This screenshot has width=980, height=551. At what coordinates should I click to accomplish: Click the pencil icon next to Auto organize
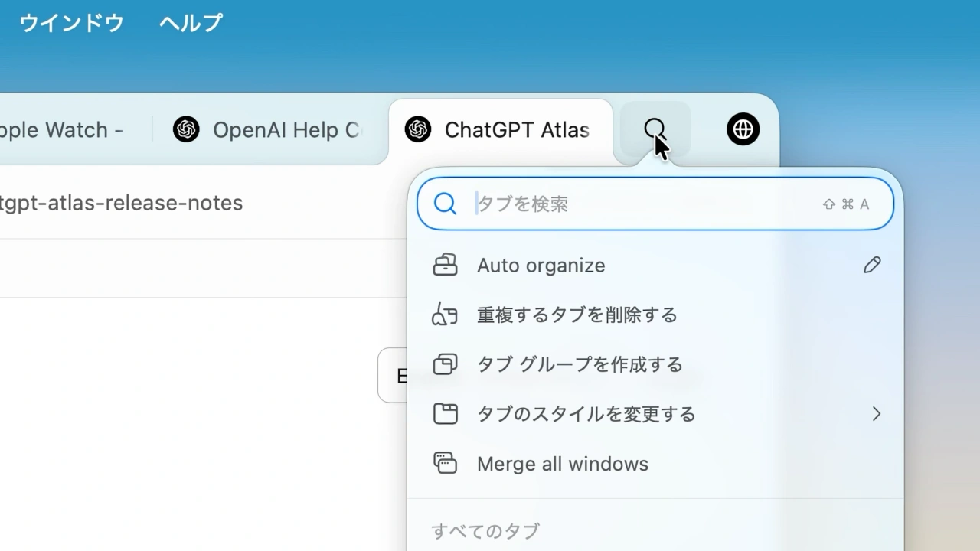point(872,265)
